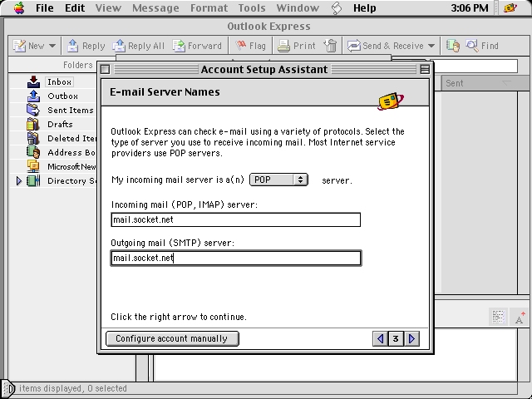Click the Find toolbar button

pyautogui.click(x=482, y=46)
